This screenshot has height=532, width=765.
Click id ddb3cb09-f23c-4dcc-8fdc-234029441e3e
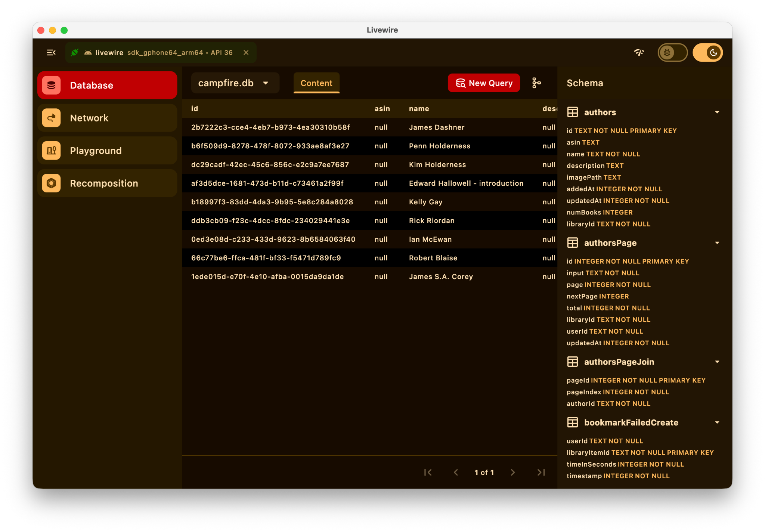[x=270, y=221]
